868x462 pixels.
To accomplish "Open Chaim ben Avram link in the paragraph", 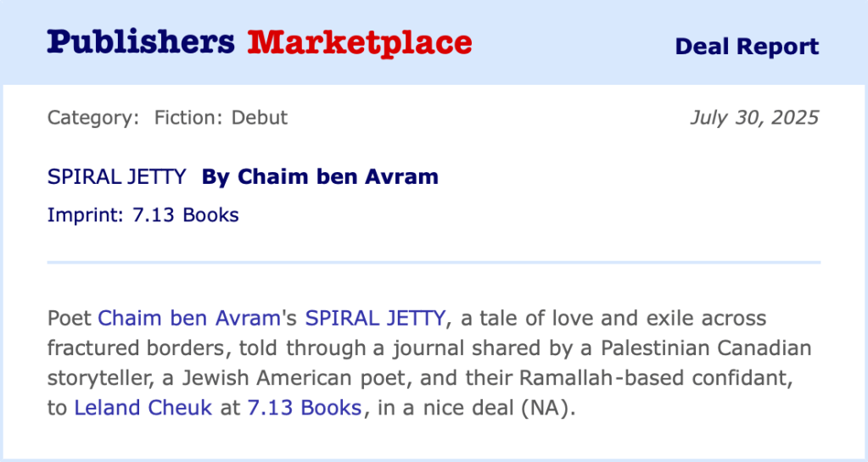I will (188, 319).
